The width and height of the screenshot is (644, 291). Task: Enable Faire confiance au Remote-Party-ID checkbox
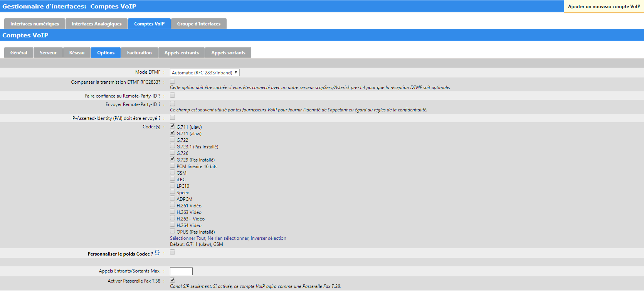pos(173,95)
